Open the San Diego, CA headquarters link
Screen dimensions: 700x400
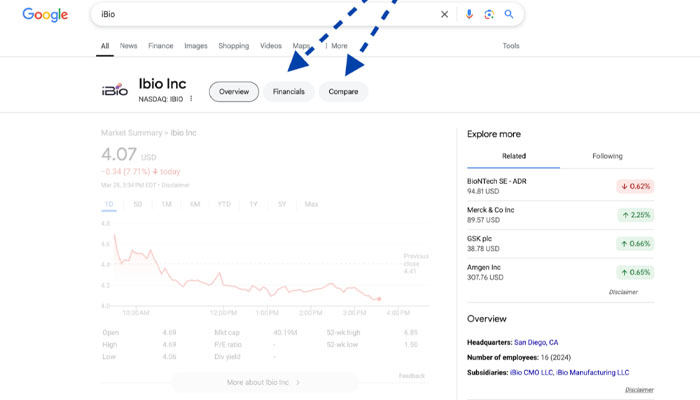pos(536,342)
